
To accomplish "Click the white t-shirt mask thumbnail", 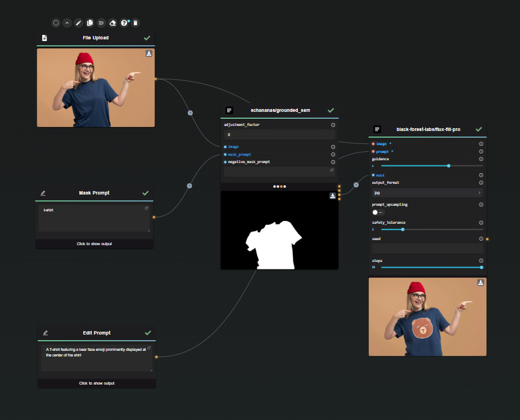I will [279, 230].
